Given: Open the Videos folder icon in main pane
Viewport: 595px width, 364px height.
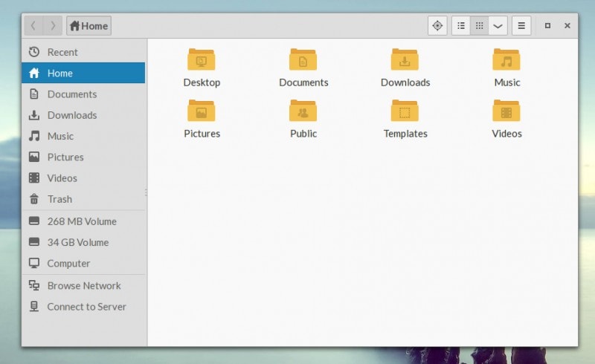Looking at the screenshot, I should point(506,111).
